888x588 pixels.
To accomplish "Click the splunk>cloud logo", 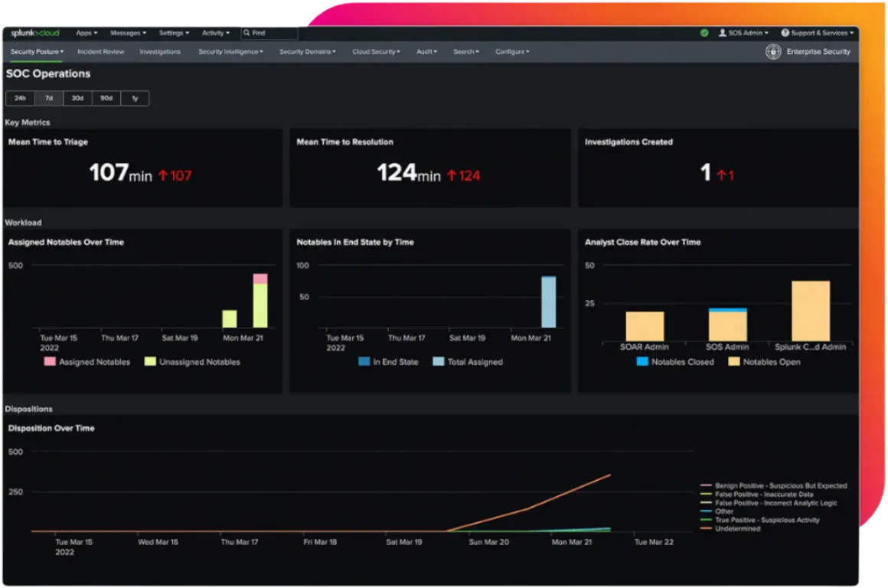I will (34, 33).
